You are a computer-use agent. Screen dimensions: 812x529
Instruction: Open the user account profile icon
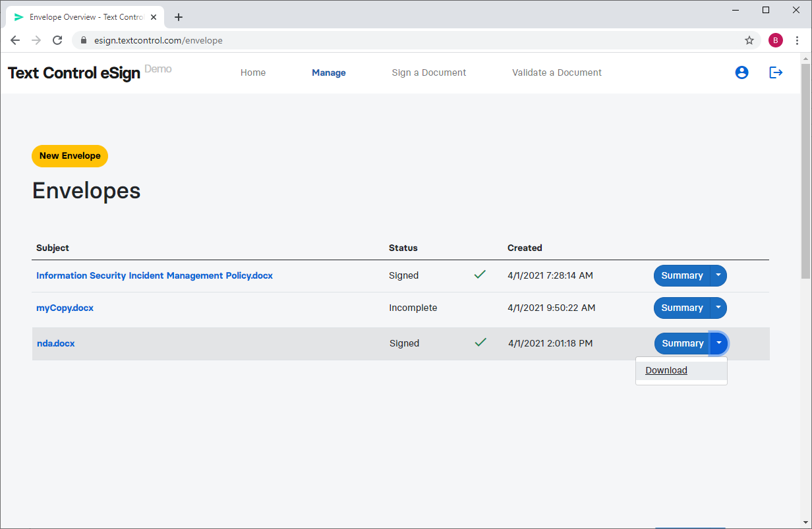click(x=741, y=72)
